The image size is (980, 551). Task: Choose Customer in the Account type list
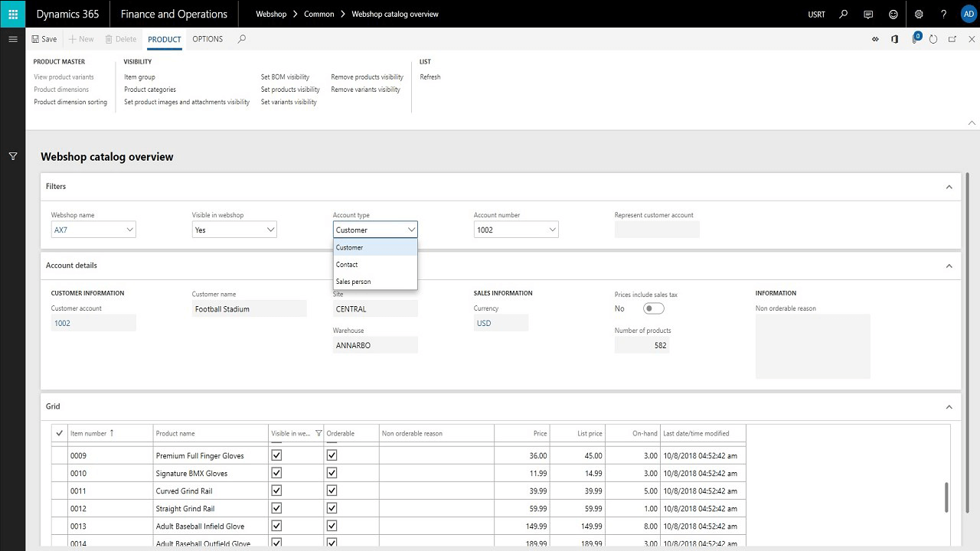click(375, 247)
